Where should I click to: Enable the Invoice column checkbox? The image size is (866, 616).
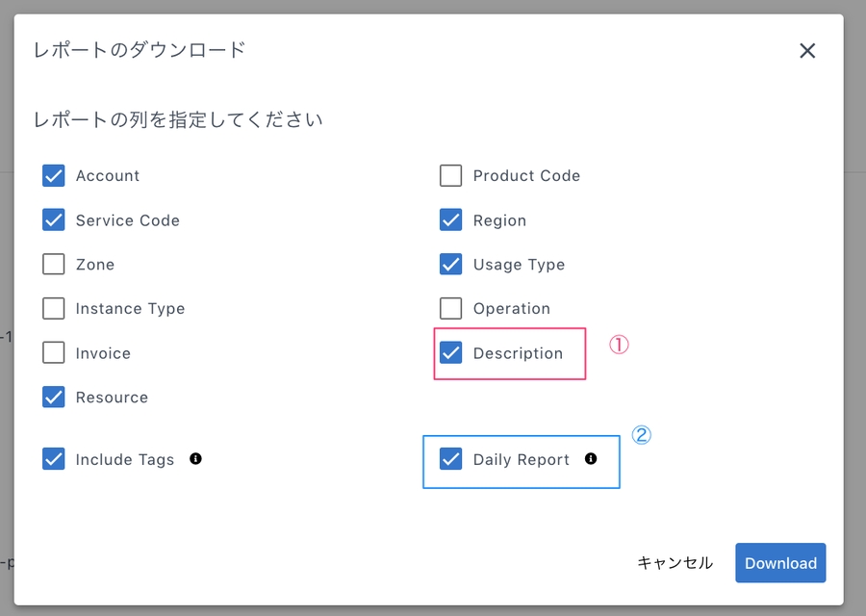(x=54, y=353)
